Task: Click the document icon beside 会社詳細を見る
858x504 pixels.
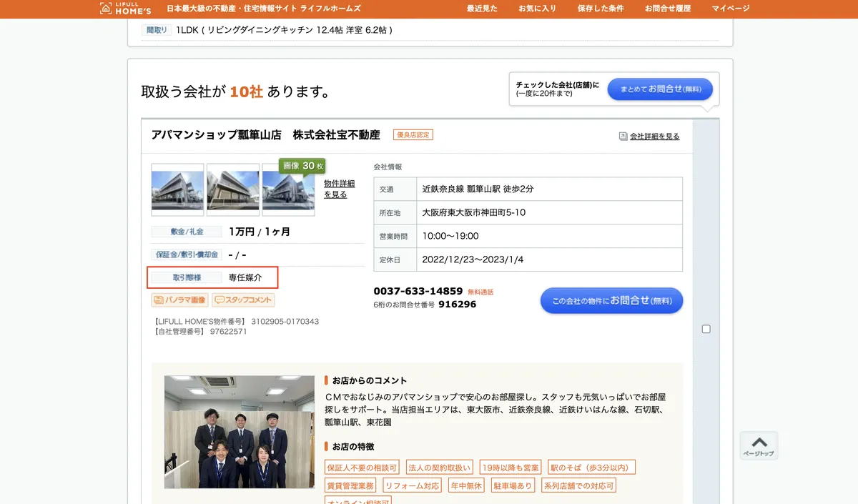Action: (x=623, y=136)
